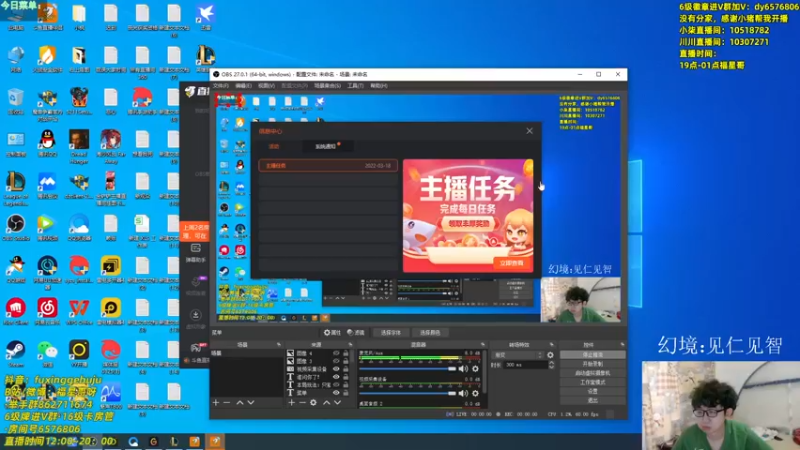The height and width of the screenshot is (450, 800).
Task: Open Recycle Bin on desktop
Action: 16,101
